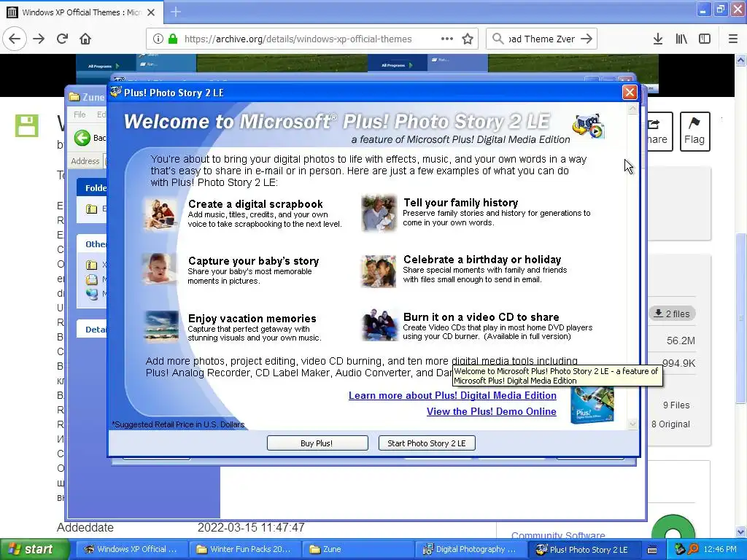Viewport: 747px width, 560px height.
Task: Click the 56.2M file size text
Action: point(681,341)
